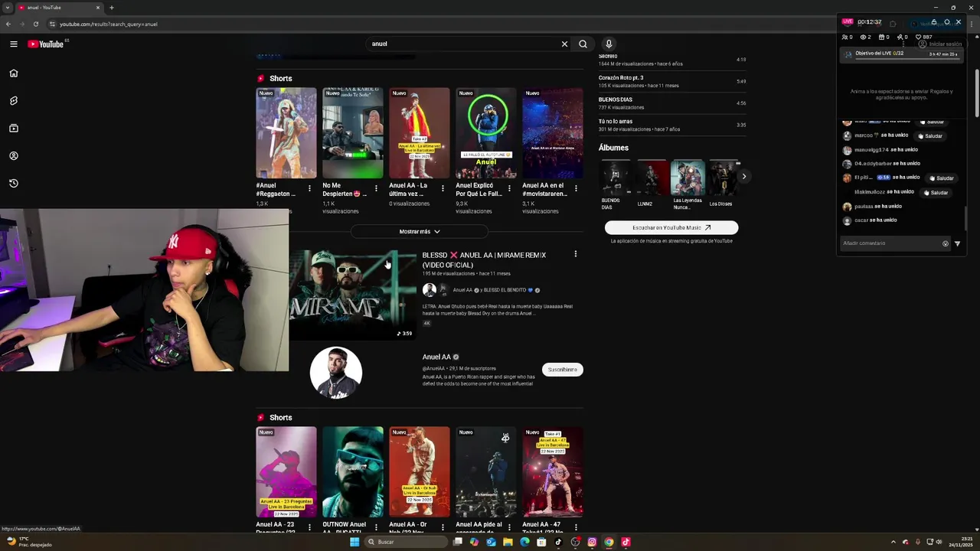Image resolution: width=980 pixels, height=551 pixels.
Task: Open the taskbar clock showing 23:21
Action: click(960, 542)
